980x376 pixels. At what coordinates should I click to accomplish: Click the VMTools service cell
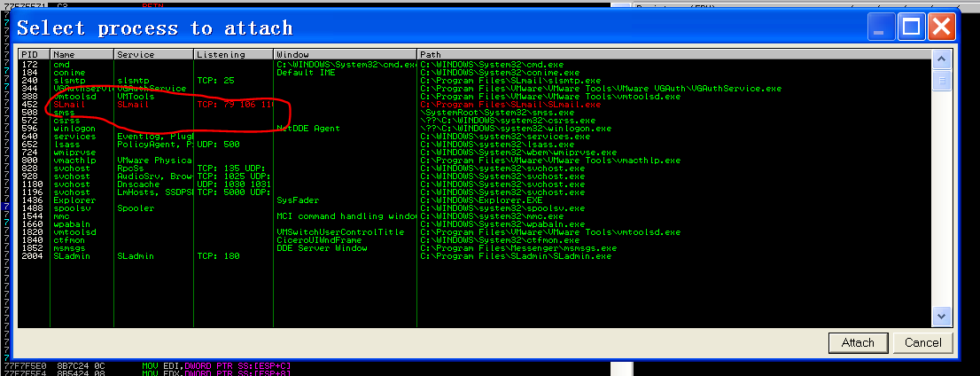click(135, 97)
